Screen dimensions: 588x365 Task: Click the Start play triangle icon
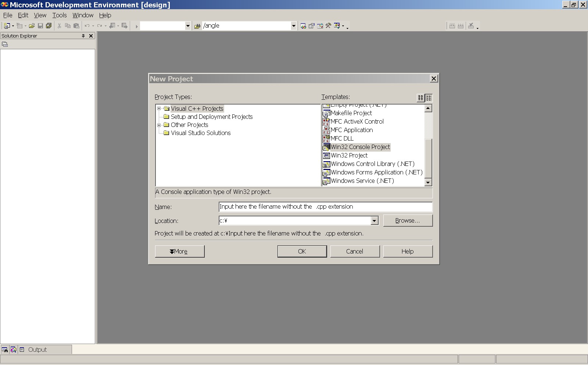point(136,26)
